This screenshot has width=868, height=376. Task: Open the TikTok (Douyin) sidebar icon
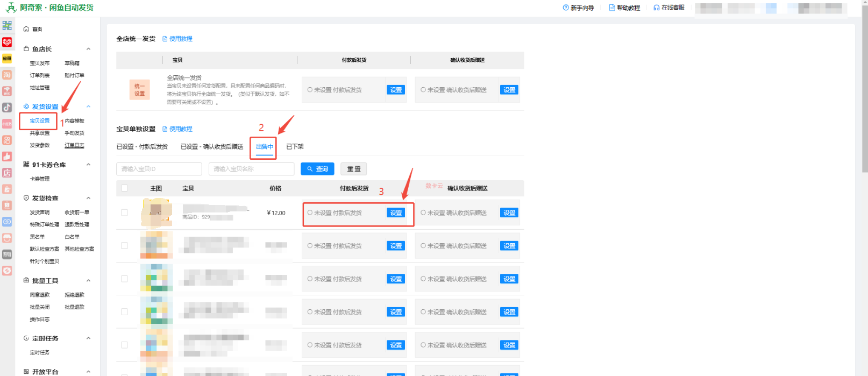(x=7, y=107)
